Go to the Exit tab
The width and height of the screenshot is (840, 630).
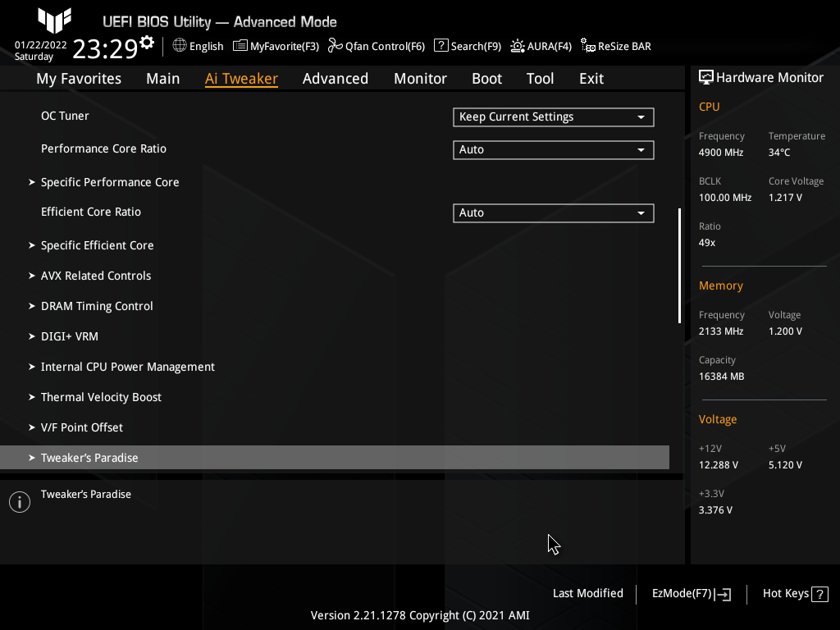tap(591, 78)
